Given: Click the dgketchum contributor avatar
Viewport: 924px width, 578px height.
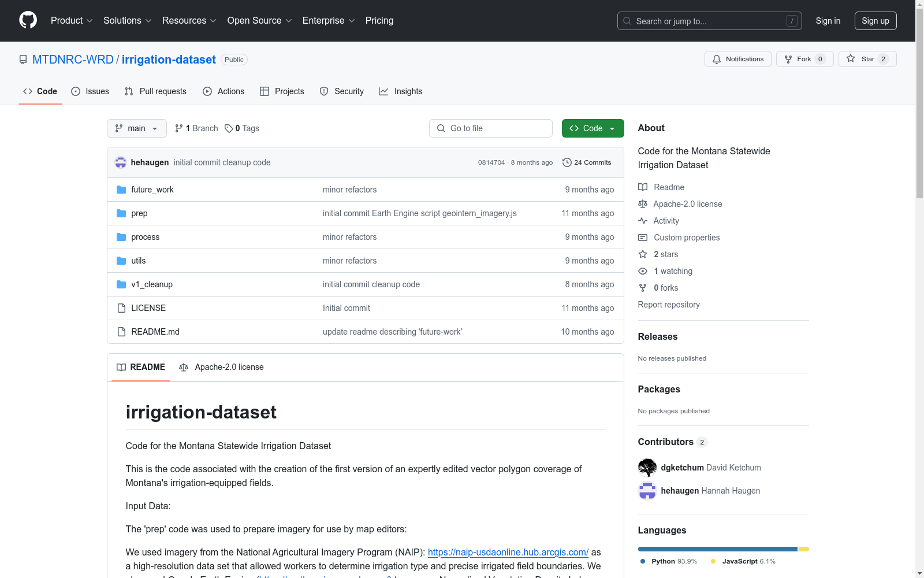Looking at the screenshot, I should (x=647, y=468).
